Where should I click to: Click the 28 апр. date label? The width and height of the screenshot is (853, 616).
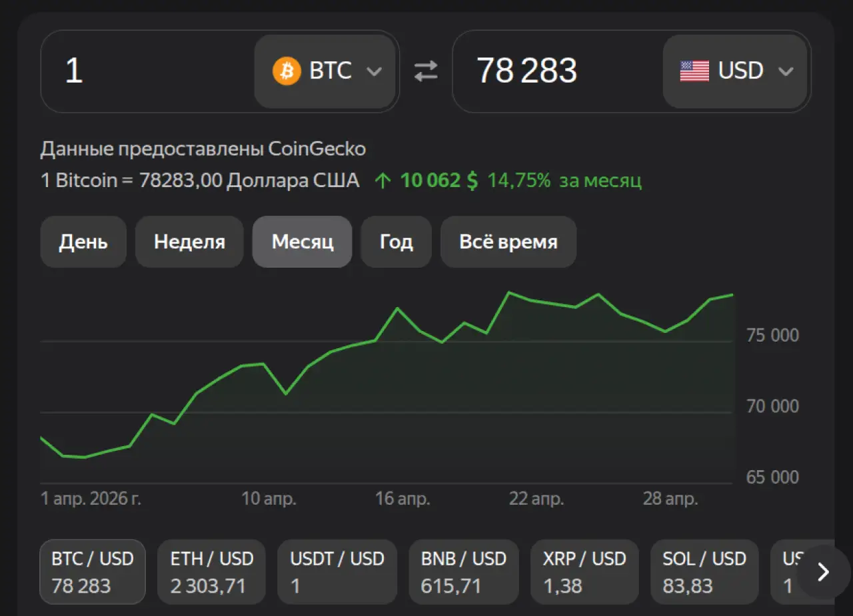(670, 499)
